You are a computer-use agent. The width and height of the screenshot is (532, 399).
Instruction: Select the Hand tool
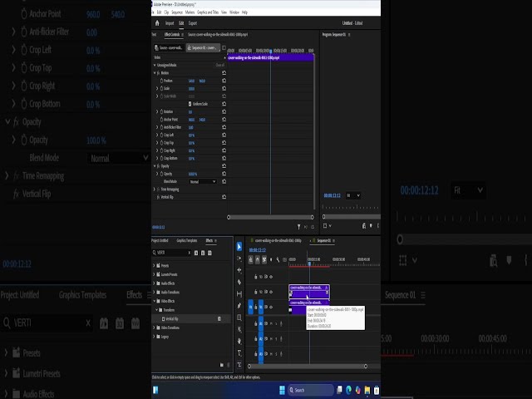(239, 341)
